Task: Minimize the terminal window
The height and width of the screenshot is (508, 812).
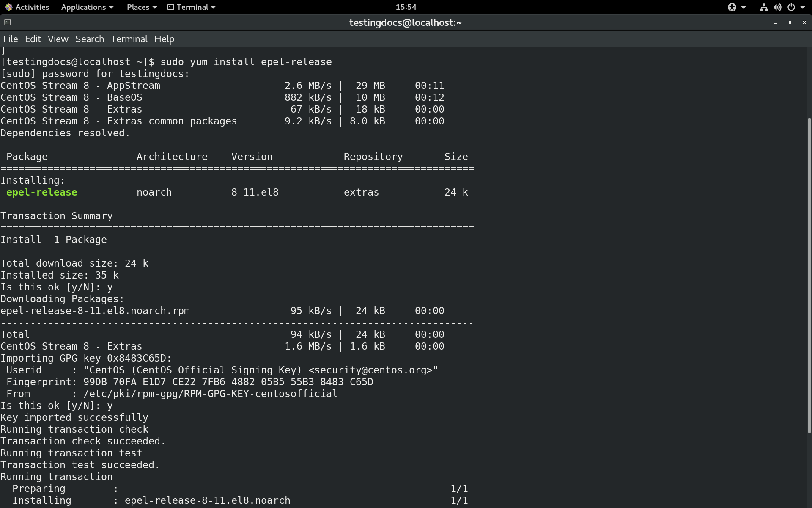Action: (x=776, y=23)
